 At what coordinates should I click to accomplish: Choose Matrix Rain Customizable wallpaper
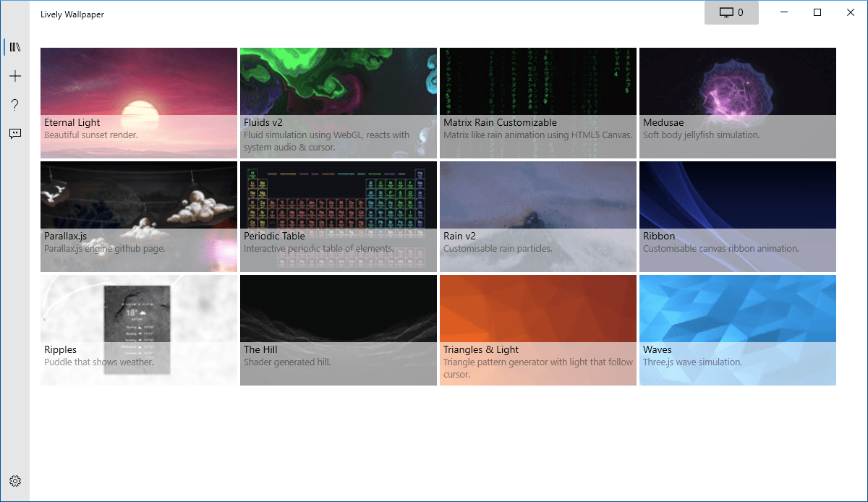coord(538,103)
